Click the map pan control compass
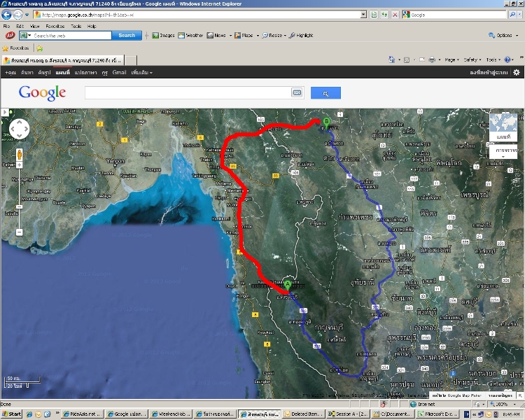This screenshot has height=420, width=525. (x=19, y=129)
